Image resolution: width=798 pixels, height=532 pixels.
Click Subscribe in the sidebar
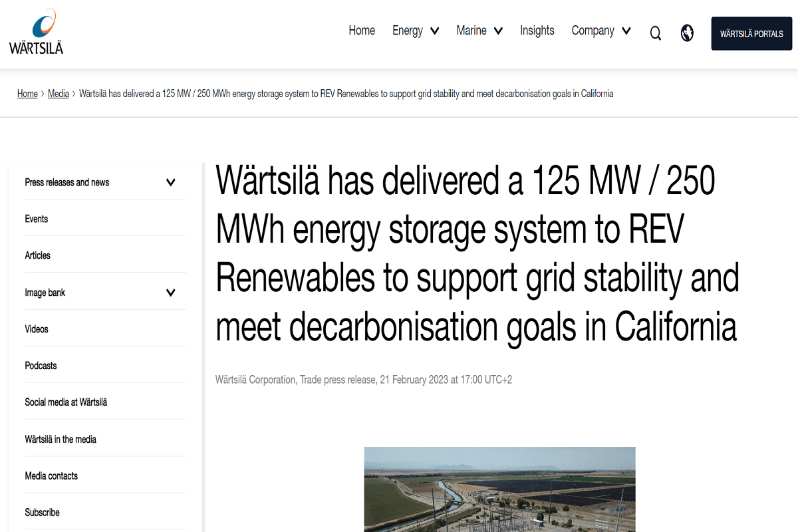point(42,512)
